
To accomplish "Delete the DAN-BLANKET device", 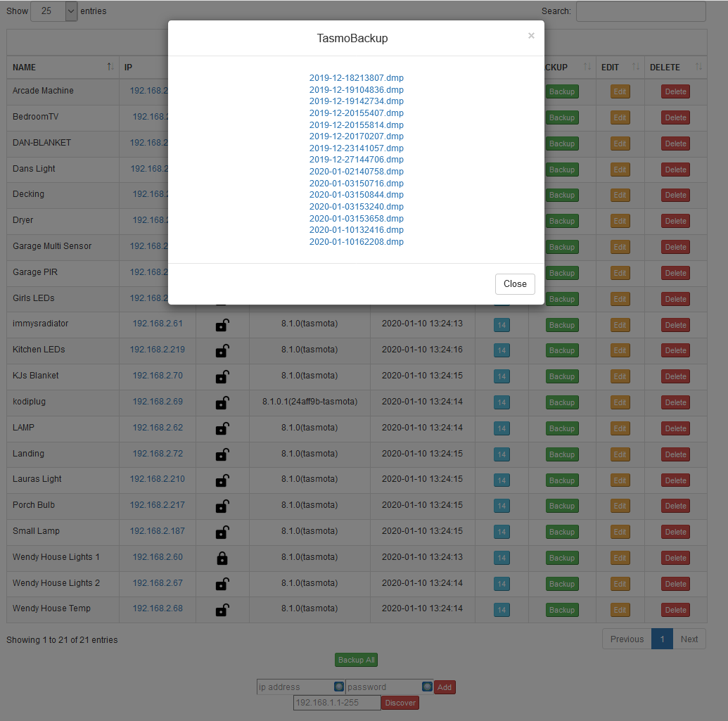I will (x=675, y=143).
